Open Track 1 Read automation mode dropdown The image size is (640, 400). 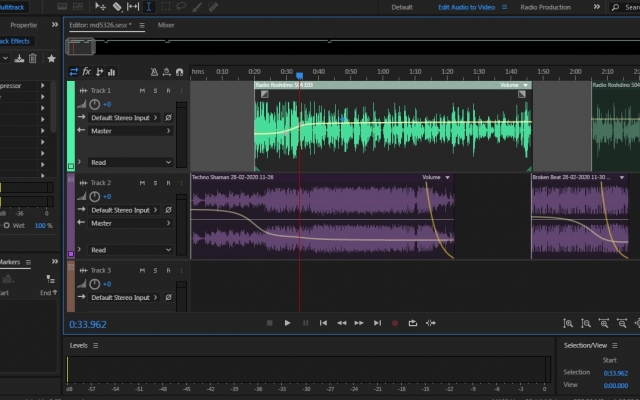coord(131,162)
